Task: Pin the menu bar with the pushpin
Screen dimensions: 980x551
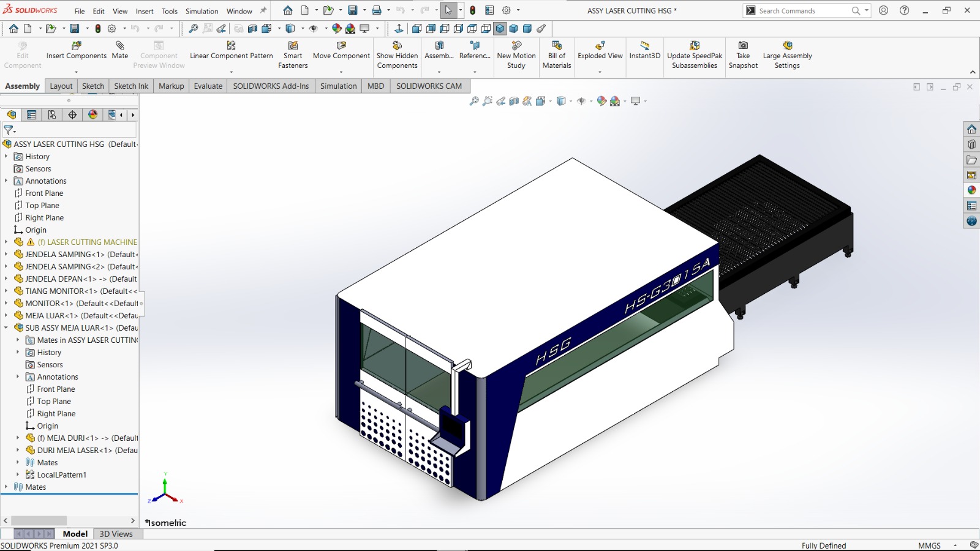Action: point(263,10)
